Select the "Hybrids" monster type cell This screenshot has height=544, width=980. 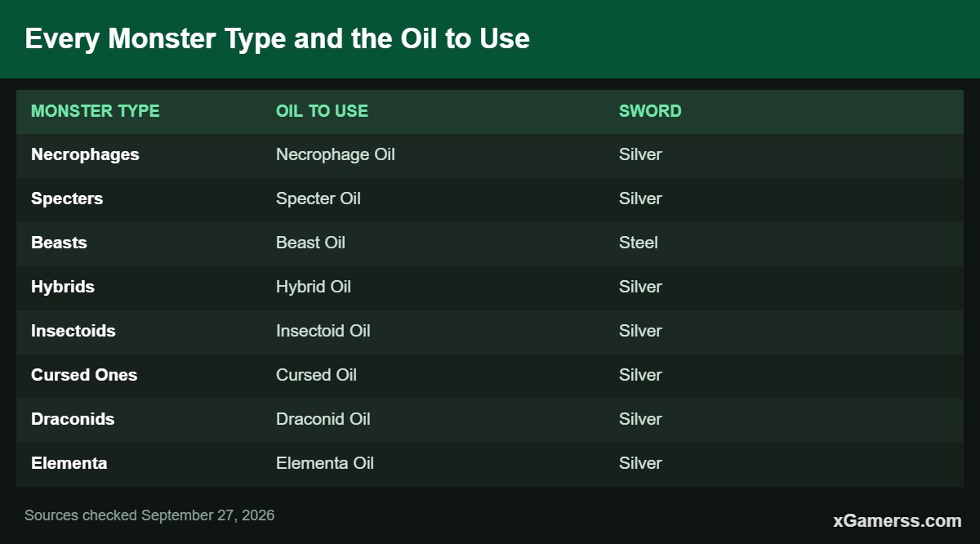pos(63,287)
